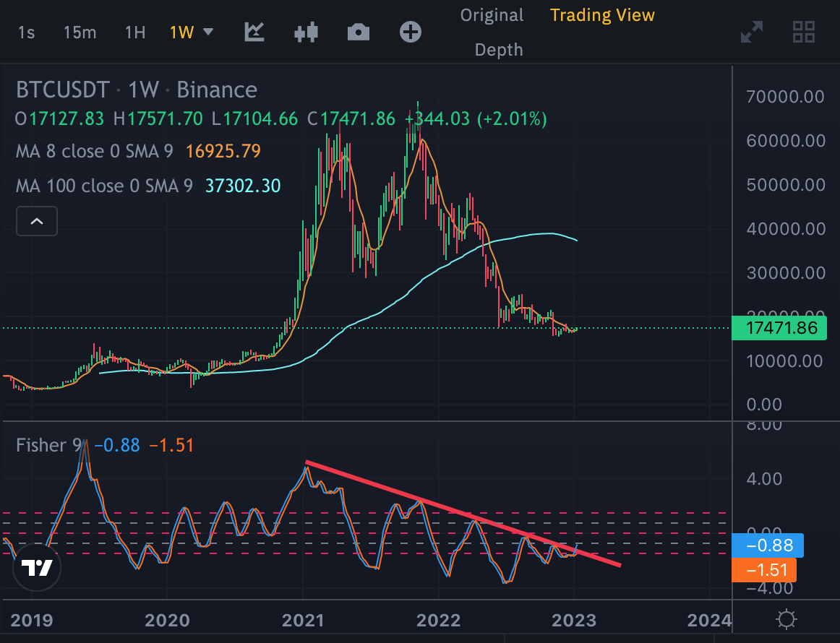Open the interval dropdown arrow next to 1W

(208, 32)
